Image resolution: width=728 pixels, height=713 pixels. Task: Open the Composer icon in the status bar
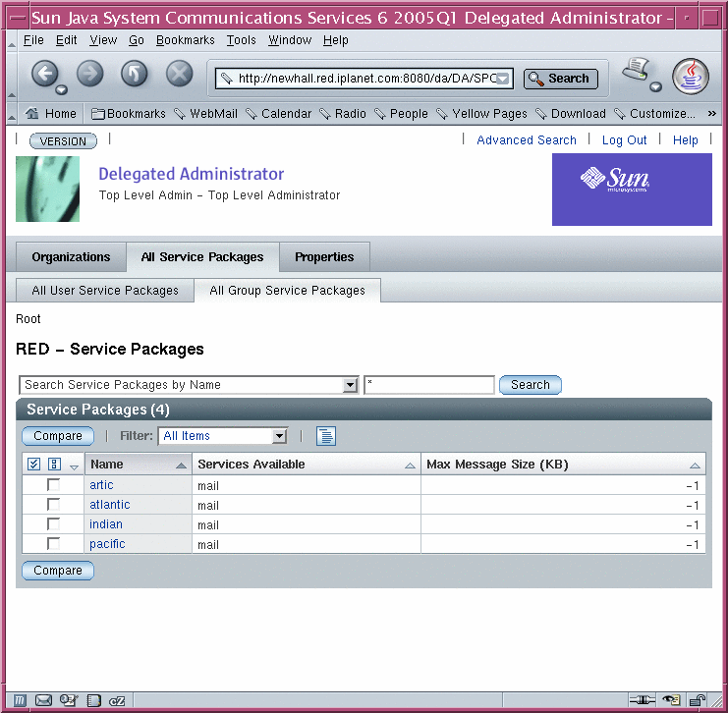point(69,700)
